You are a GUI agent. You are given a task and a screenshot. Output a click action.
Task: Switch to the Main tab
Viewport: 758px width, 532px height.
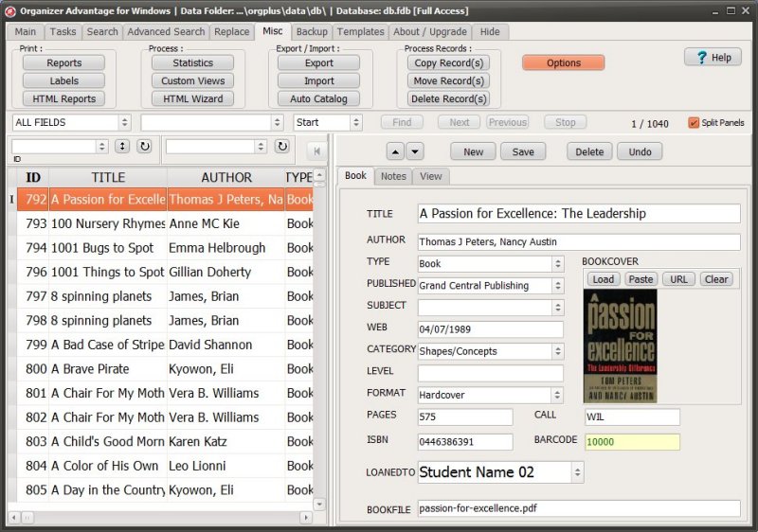coord(26,32)
